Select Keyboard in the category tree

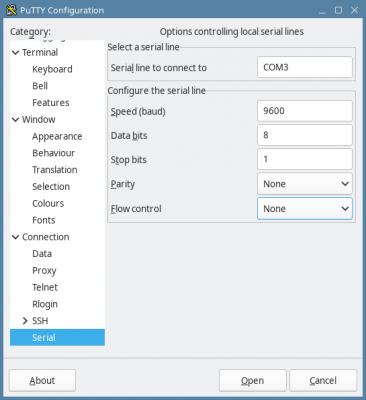pos(52,69)
